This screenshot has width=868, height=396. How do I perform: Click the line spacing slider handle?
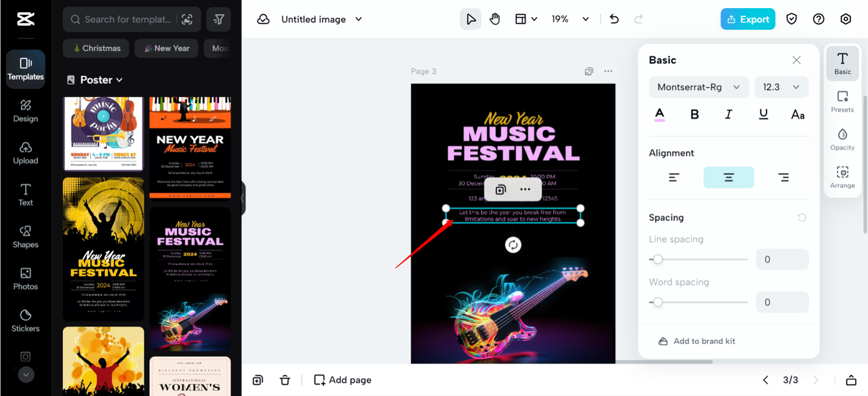coord(657,259)
